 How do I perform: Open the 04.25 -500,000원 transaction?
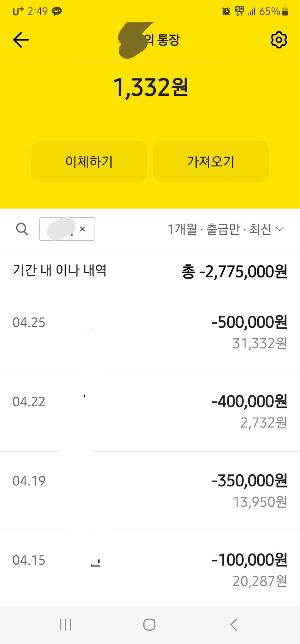pyautogui.click(x=150, y=332)
